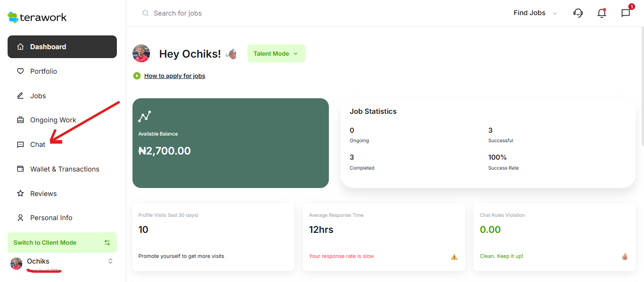The image size is (644, 282).
Task: Switch to Client Mode
Action: tap(62, 242)
